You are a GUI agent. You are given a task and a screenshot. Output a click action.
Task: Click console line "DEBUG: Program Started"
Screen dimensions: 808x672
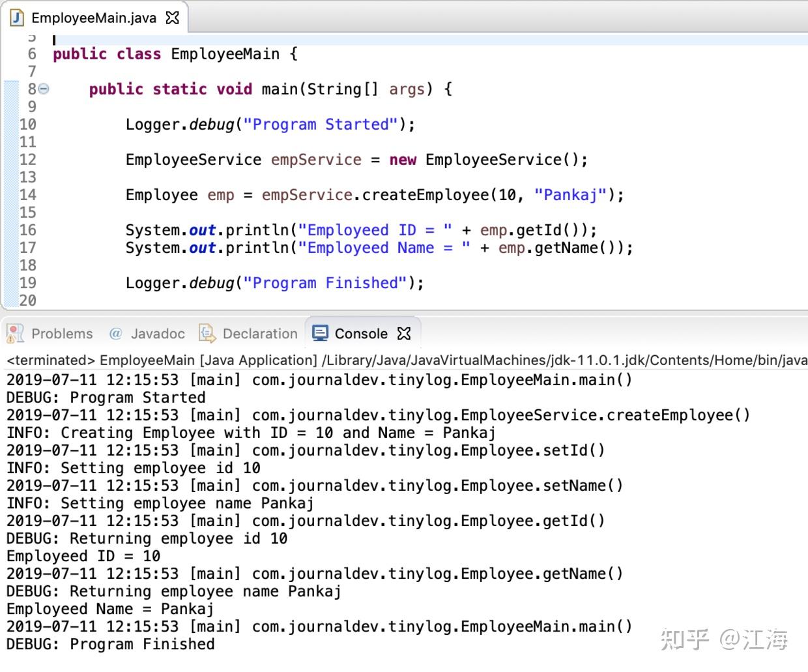[106, 398]
